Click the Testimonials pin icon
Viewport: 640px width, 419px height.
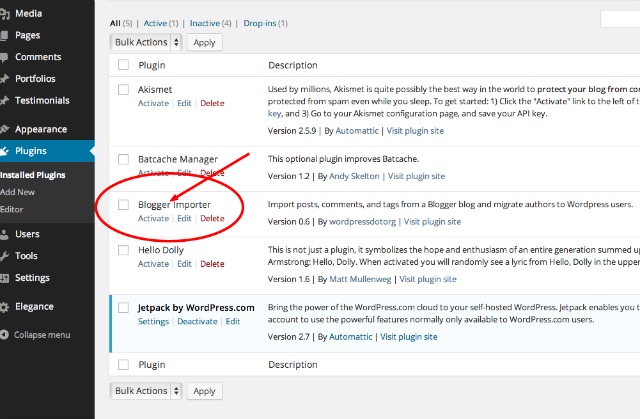pyautogui.click(x=4, y=100)
